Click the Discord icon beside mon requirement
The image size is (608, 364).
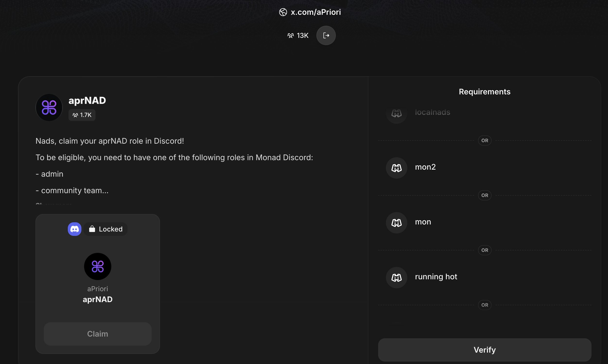(x=396, y=223)
